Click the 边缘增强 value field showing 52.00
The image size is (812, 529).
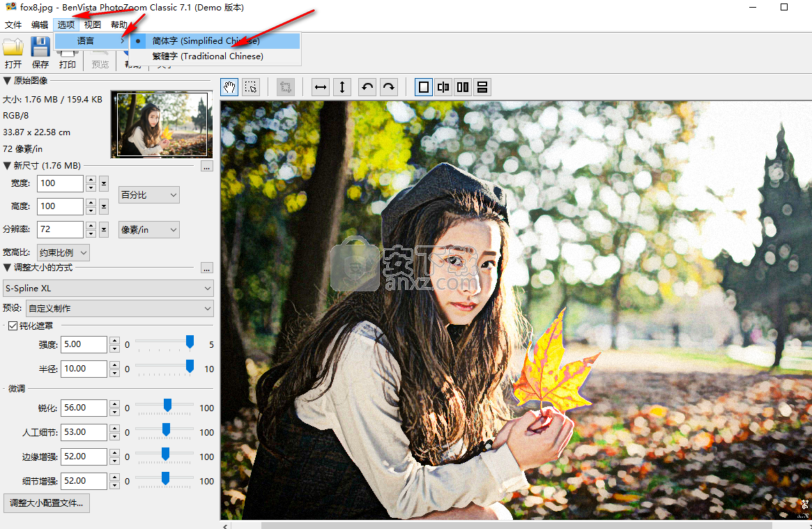coord(84,457)
